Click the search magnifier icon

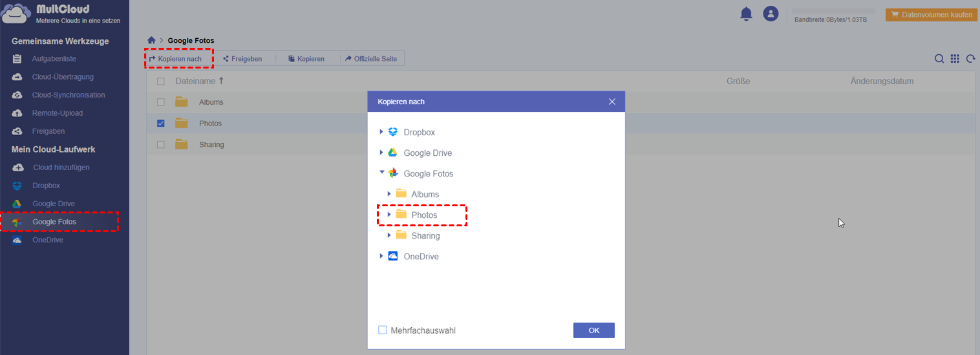[x=939, y=59]
